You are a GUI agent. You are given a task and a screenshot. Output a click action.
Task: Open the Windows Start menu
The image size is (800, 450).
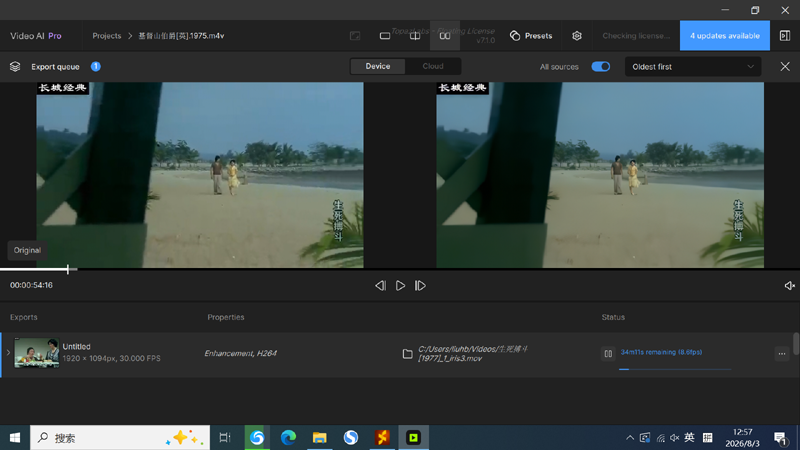pos(15,438)
